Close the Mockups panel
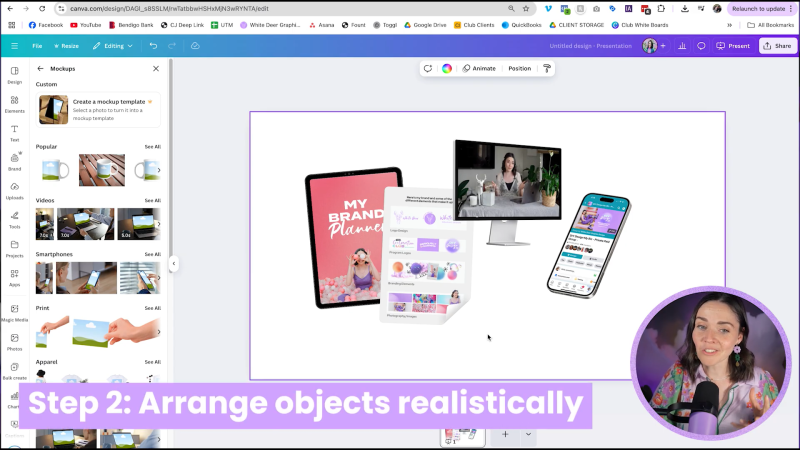Image resolution: width=800 pixels, height=450 pixels. tap(156, 68)
